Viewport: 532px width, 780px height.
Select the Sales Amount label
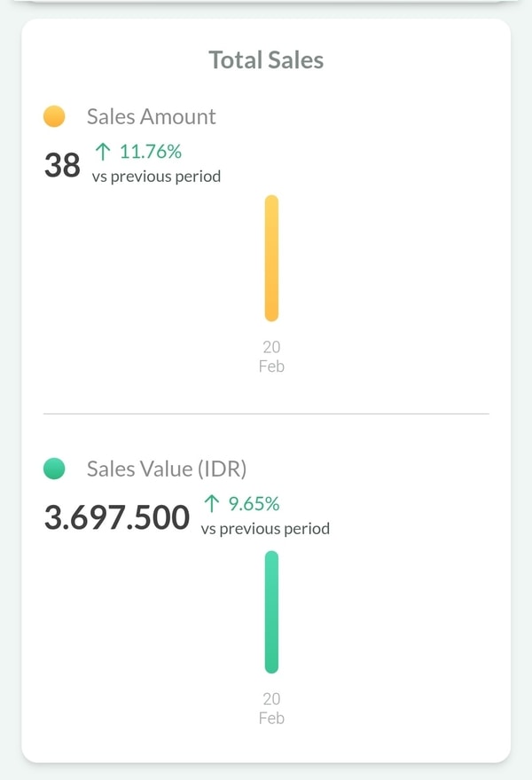pos(151,116)
